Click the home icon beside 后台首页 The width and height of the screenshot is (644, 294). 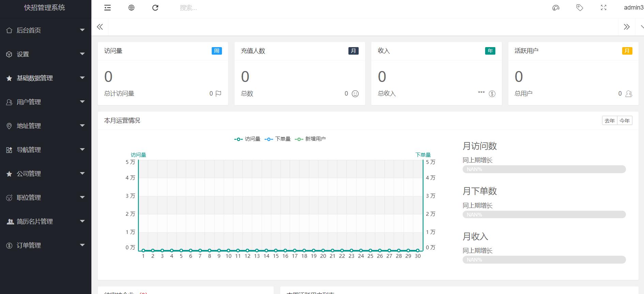(x=9, y=30)
